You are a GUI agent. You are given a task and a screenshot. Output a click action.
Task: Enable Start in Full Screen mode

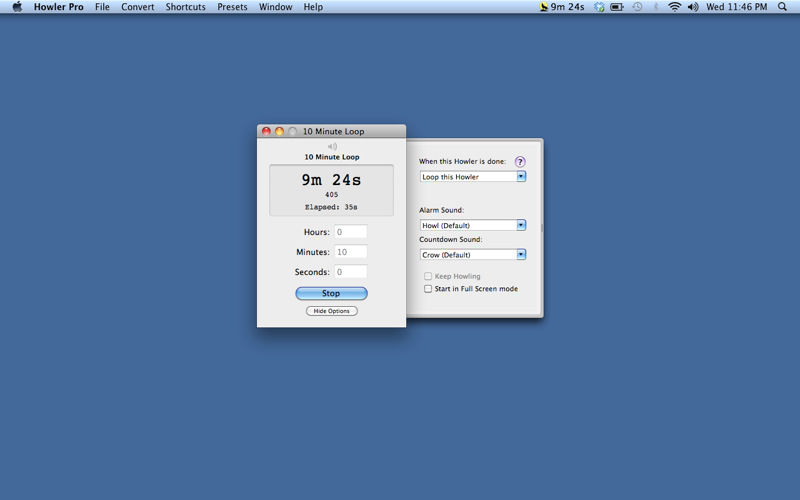pyautogui.click(x=428, y=289)
